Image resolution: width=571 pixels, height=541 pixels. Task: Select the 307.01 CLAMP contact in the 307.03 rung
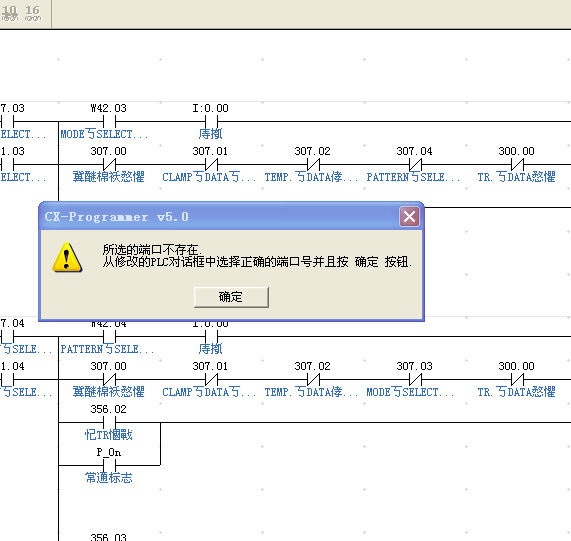211,379
